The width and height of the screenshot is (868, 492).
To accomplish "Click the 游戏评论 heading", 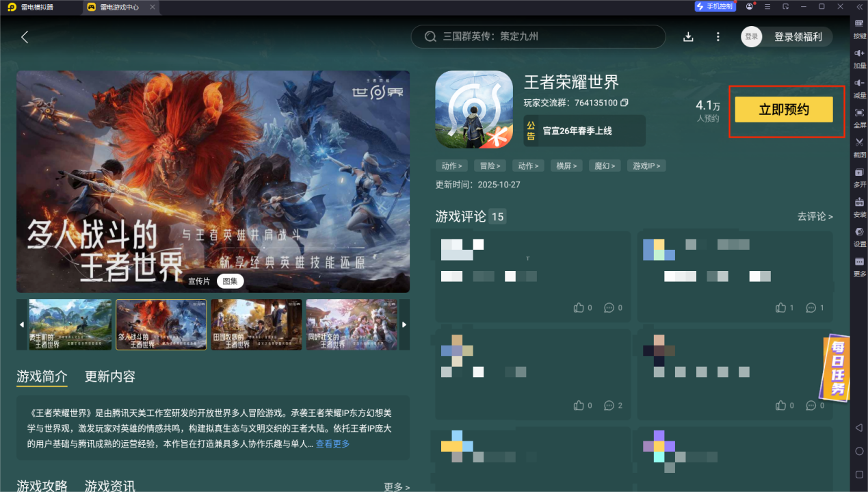I will coord(461,216).
